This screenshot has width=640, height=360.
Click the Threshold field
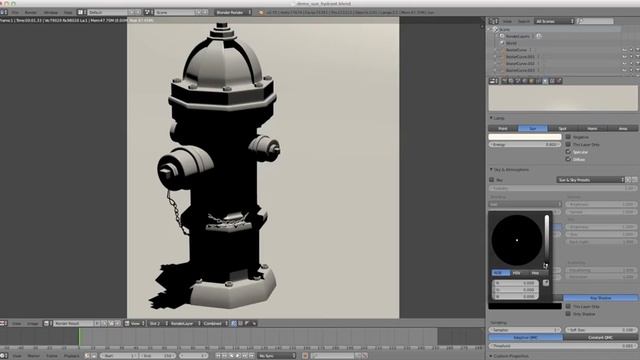[563, 346]
